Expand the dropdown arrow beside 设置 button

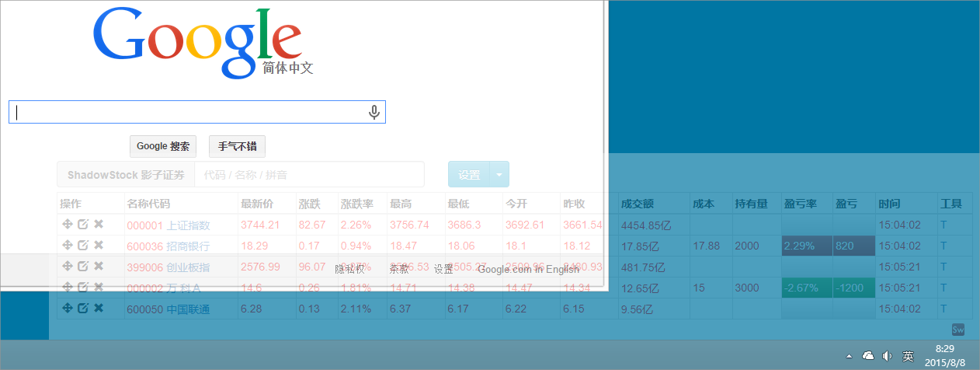(x=499, y=175)
